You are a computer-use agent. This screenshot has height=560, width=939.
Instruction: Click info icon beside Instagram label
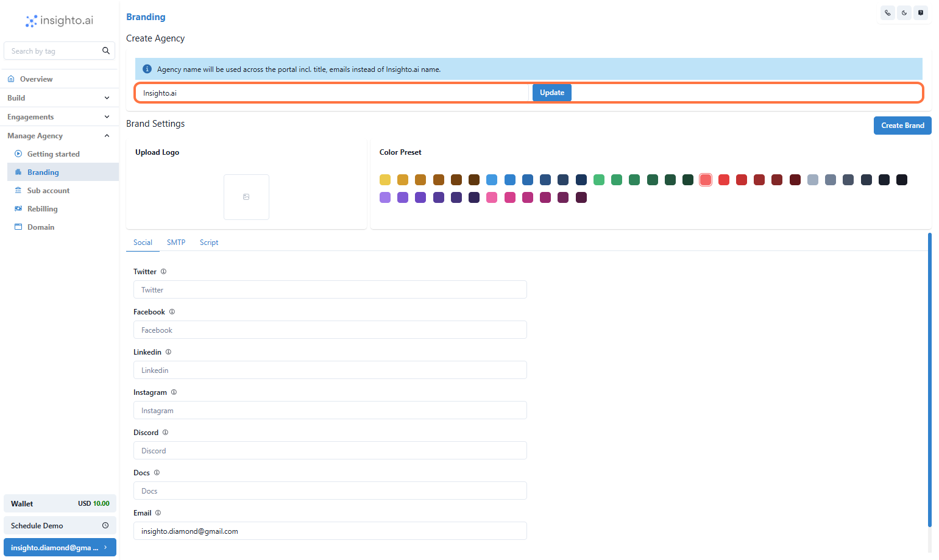click(x=174, y=392)
